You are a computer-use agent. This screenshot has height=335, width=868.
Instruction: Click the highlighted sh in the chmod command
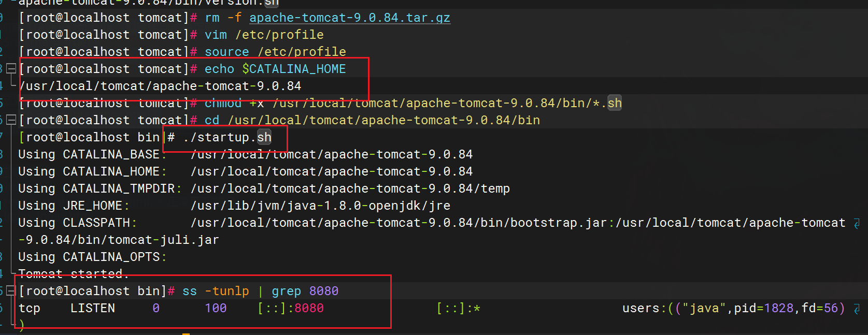(615, 103)
